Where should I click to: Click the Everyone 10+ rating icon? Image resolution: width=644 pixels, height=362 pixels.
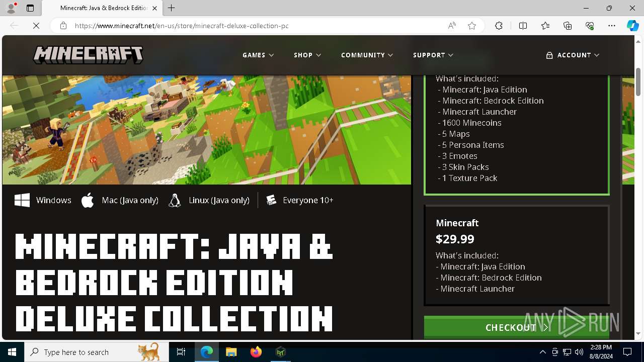click(271, 200)
